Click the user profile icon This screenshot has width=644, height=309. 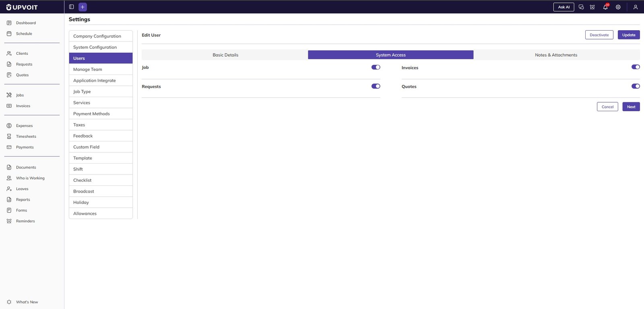[x=636, y=7]
